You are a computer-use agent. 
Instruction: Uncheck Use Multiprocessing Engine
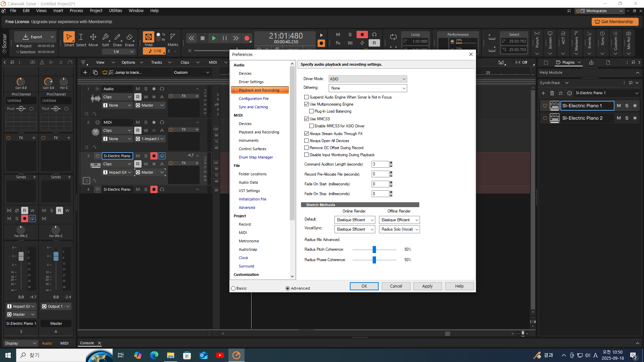tap(306, 104)
